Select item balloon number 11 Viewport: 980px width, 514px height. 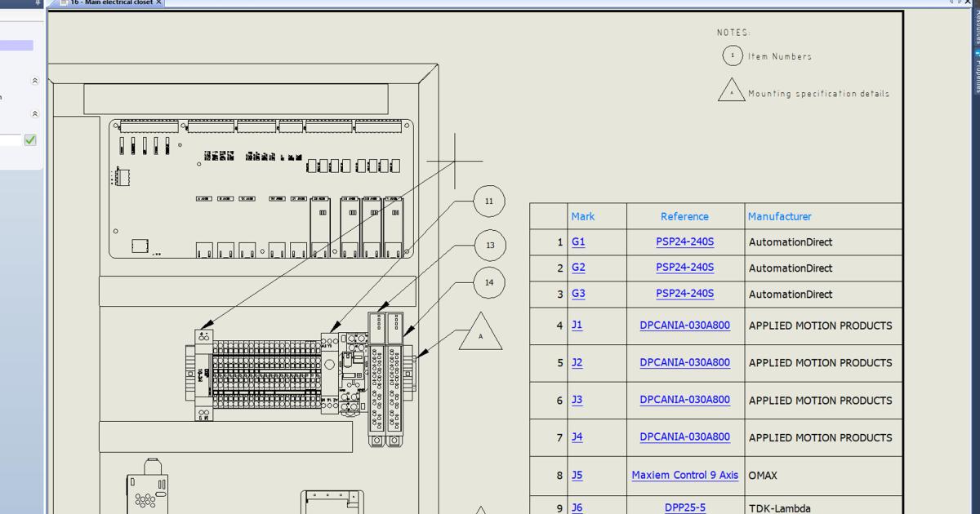pyautogui.click(x=489, y=201)
